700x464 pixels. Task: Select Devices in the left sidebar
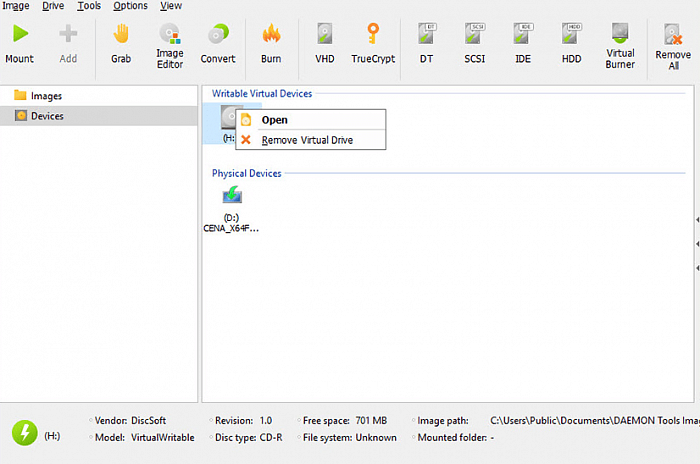(x=98, y=116)
